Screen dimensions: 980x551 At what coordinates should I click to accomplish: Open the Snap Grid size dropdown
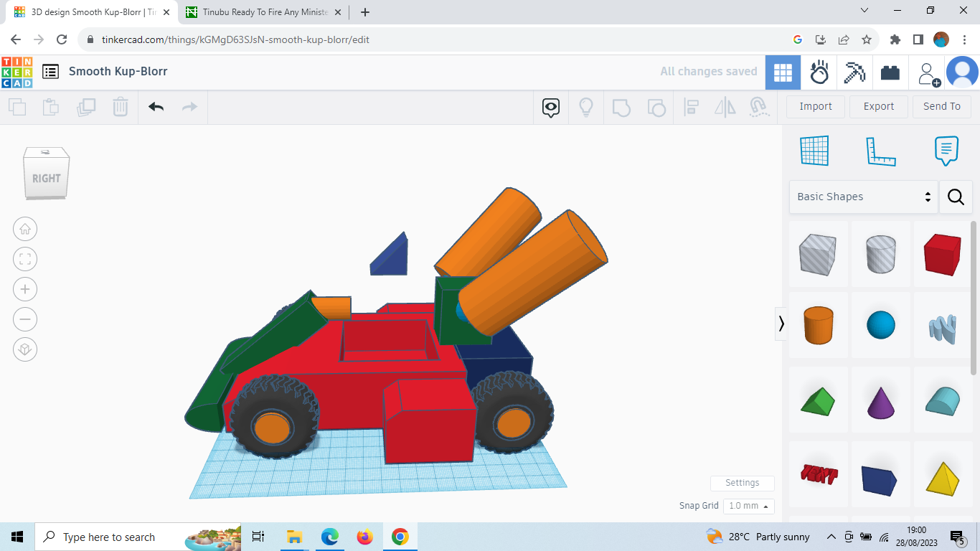(748, 506)
